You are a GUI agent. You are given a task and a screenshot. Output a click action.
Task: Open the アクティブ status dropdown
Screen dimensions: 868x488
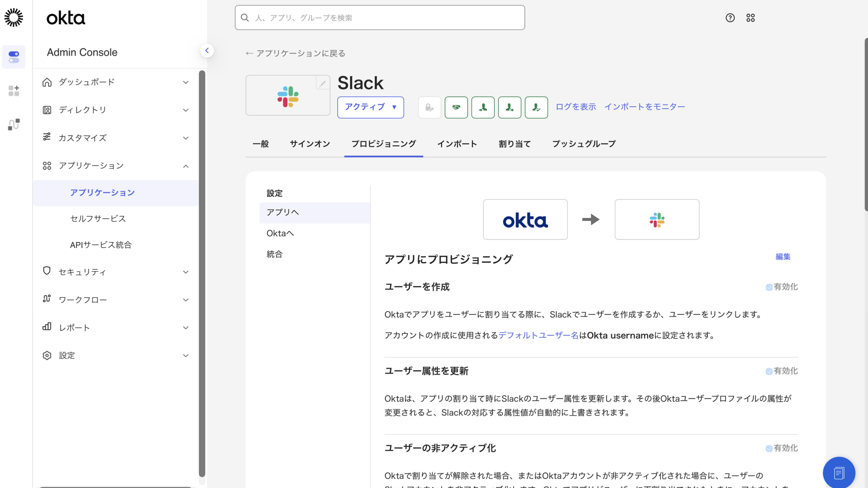(x=370, y=107)
